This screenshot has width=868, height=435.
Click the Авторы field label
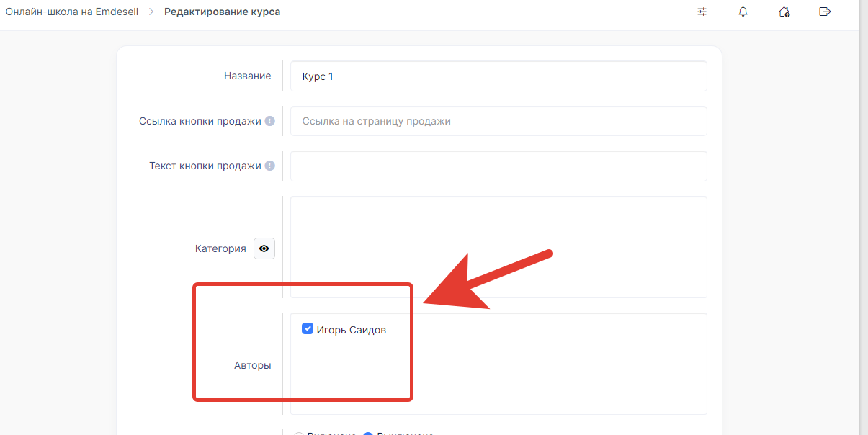point(252,365)
